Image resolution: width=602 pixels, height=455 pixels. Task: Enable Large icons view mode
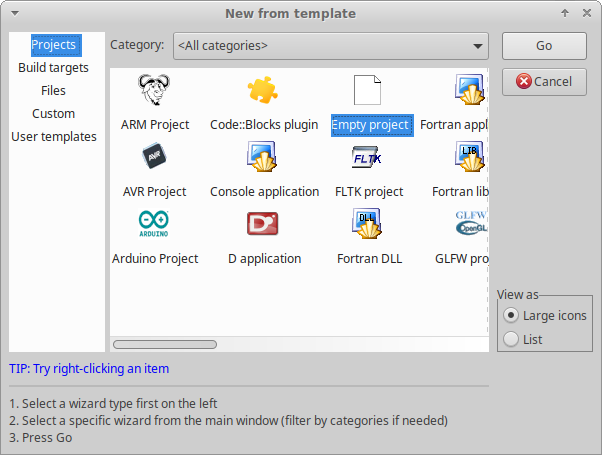click(x=512, y=316)
